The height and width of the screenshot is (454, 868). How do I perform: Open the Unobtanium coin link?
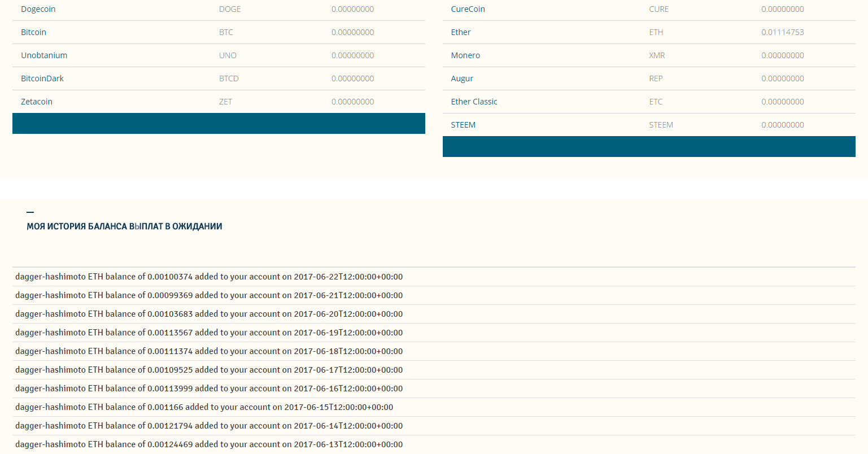pos(44,55)
